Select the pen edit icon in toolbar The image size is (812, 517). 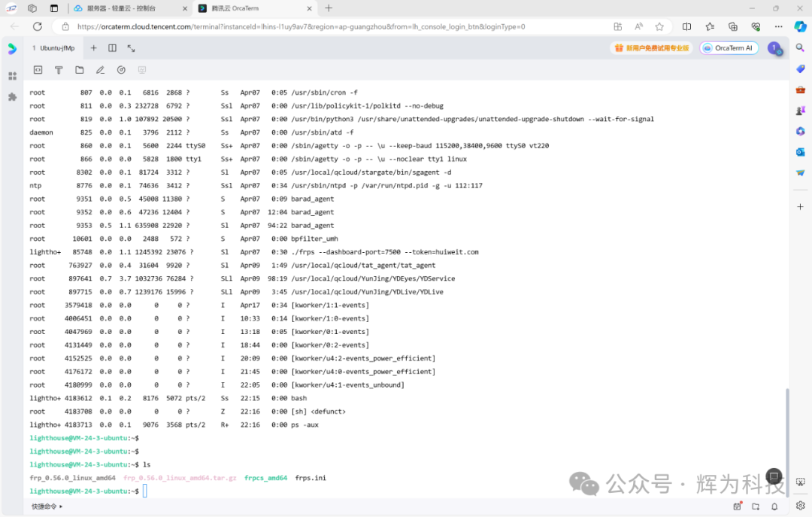point(100,69)
